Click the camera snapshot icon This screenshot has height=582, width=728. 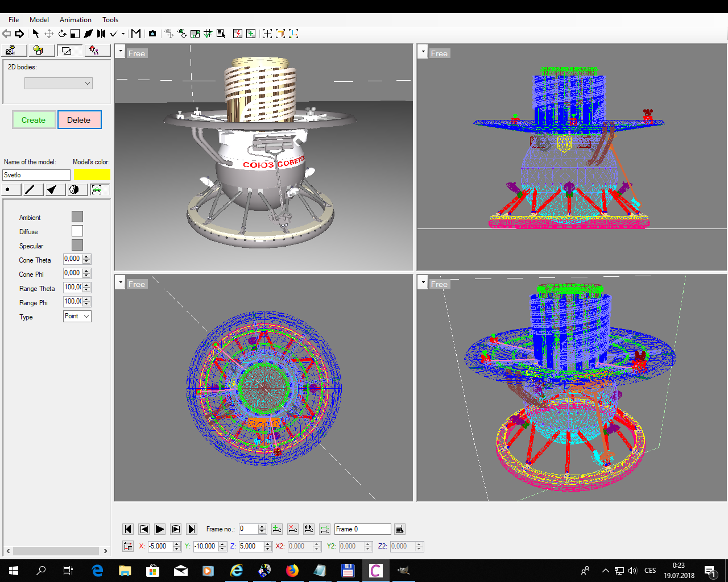click(152, 34)
